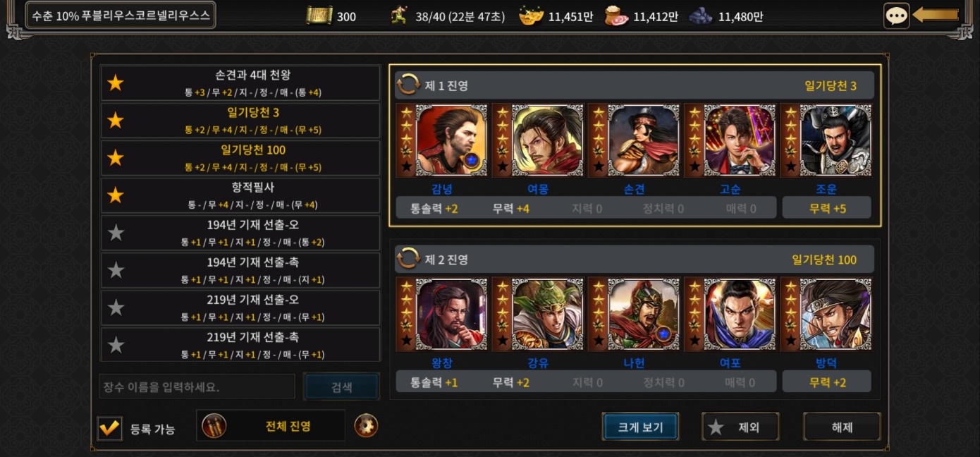Click the swap icon for 제 1 진영

pos(408,85)
